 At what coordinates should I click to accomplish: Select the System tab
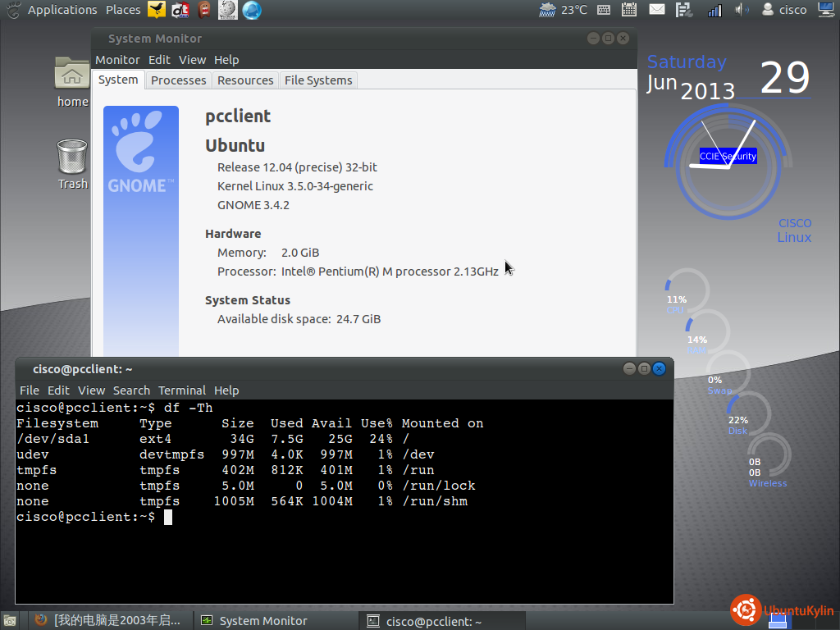(118, 80)
